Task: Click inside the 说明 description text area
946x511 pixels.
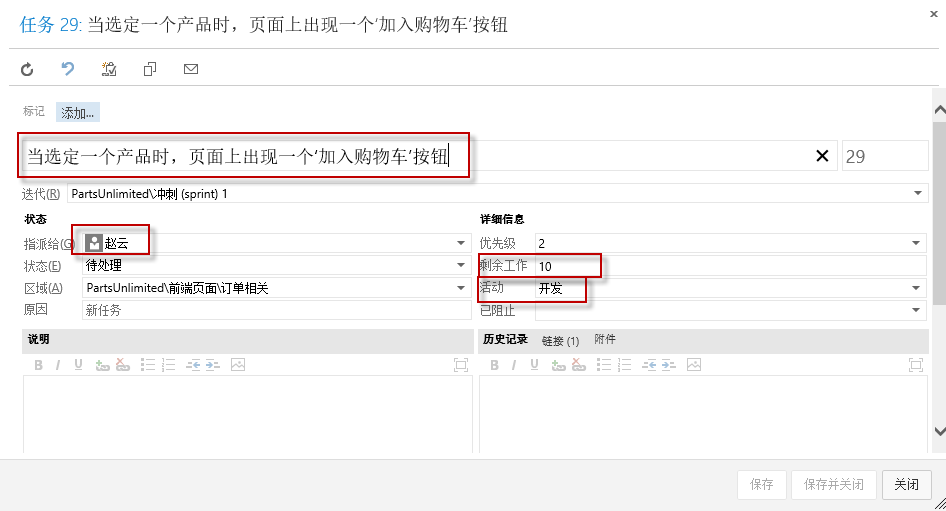Action: tap(248, 414)
